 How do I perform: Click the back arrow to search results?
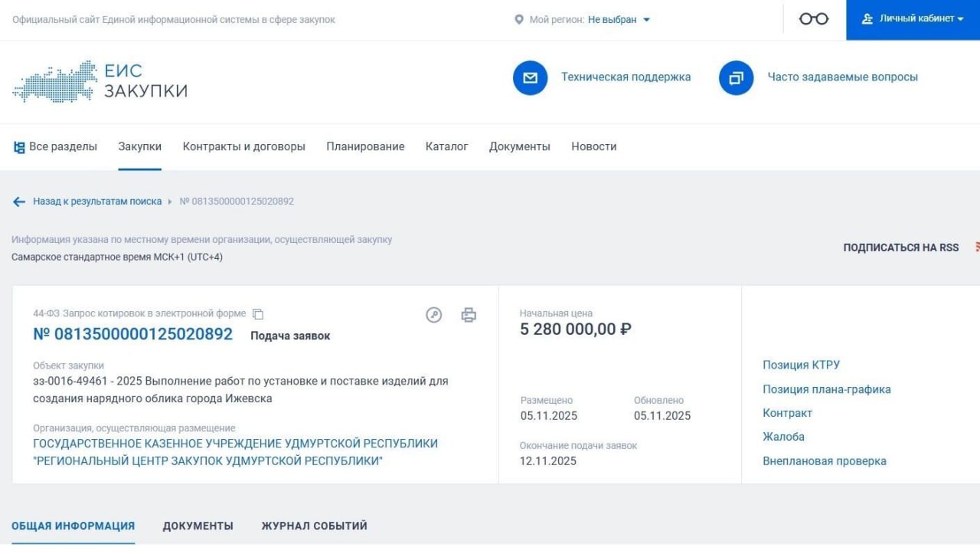[19, 202]
